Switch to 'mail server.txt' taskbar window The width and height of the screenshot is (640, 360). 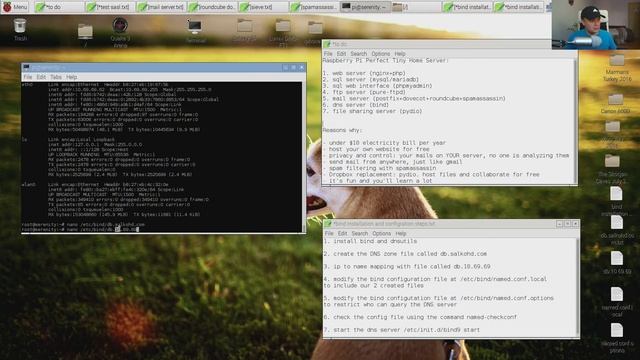(161, 7)
